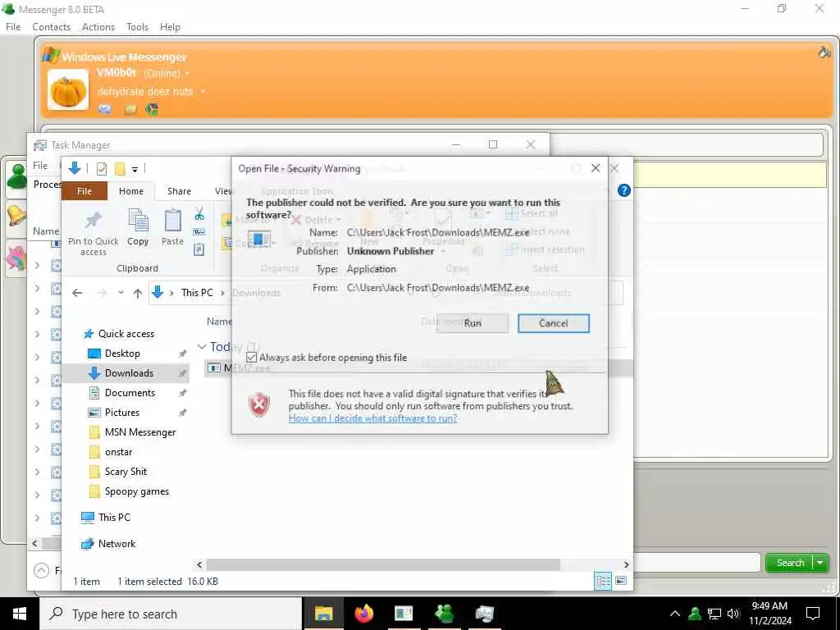The image size is (840, 630).
Task: Click the scroll-right arrow of Explorer's horizontal scrollbar
Action: click(626, 564)
